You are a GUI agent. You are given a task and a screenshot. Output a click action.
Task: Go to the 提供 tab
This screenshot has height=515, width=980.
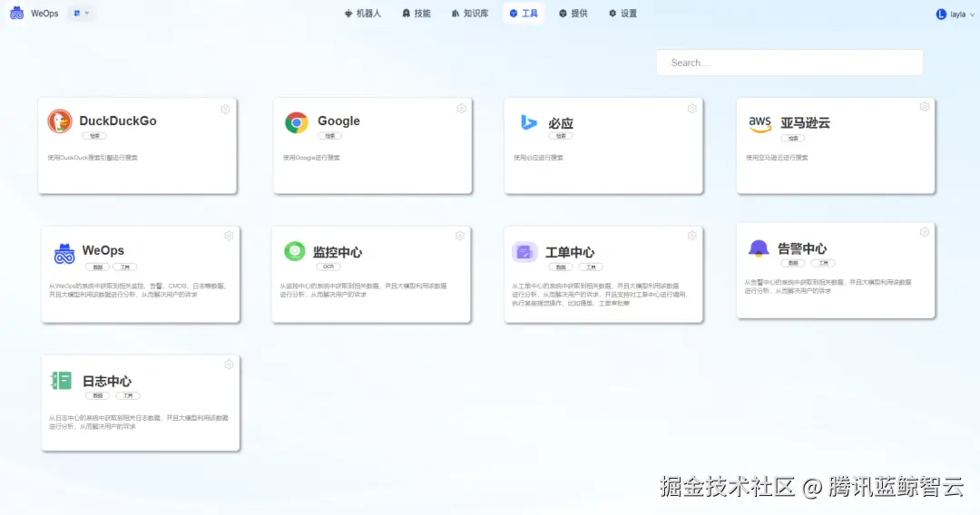pyautogui.click(x=573, y=13)
